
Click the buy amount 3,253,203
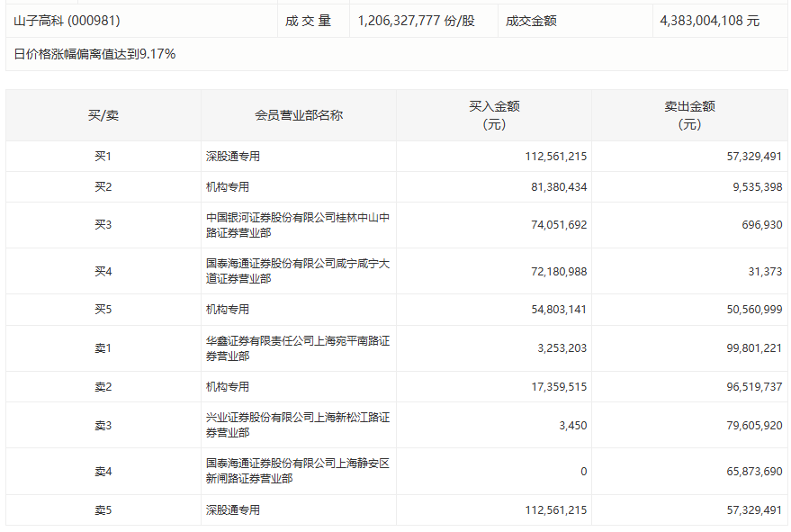pos(562,348)
